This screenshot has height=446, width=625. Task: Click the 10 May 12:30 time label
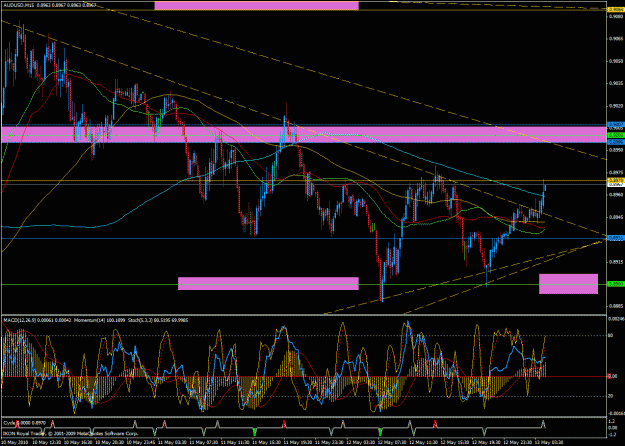[x=45, y=442]
